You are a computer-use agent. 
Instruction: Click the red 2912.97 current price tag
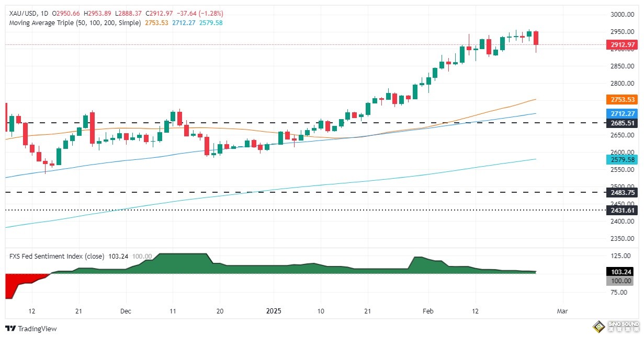pos(622,45)
